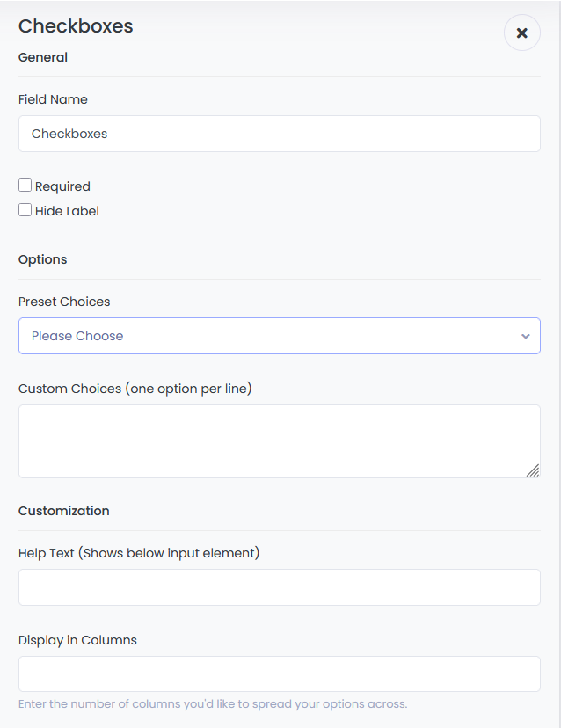561x728 pixels.
Task: Click the General section heading
Action: click(x=43, y=57)
